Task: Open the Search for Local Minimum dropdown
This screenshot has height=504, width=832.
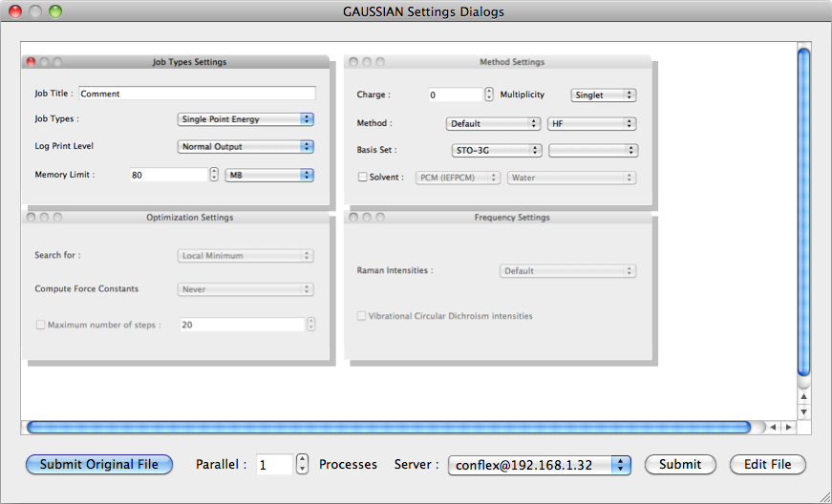Action: (245, 256)
